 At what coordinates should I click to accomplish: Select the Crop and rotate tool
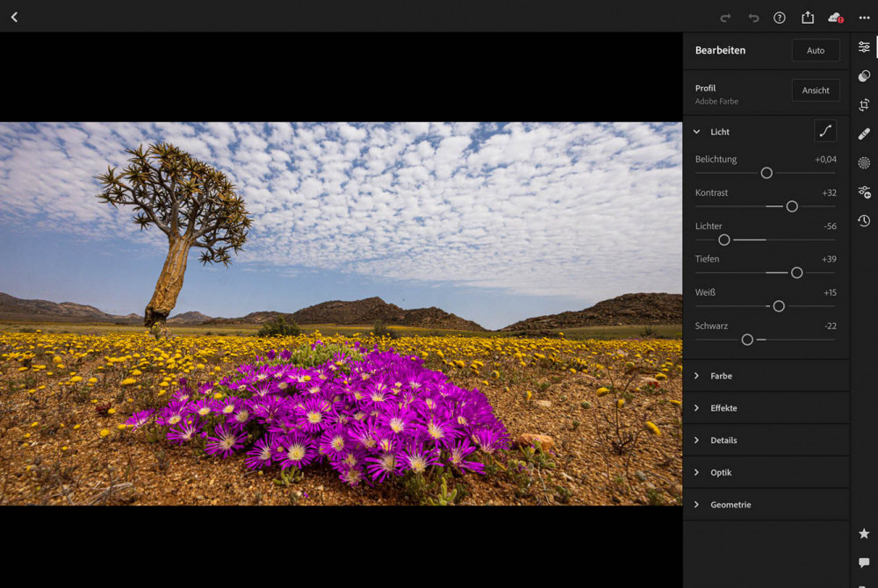pyautogui.click(x=864, y=105)
